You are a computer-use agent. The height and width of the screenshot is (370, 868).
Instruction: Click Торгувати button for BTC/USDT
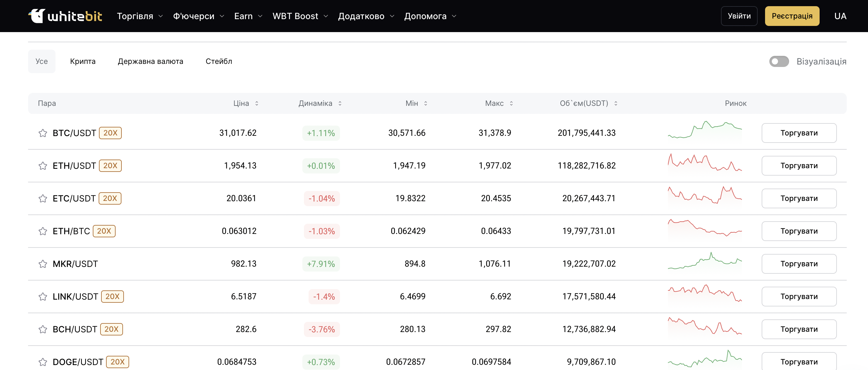pyautogui.click(x=799, y=132)
